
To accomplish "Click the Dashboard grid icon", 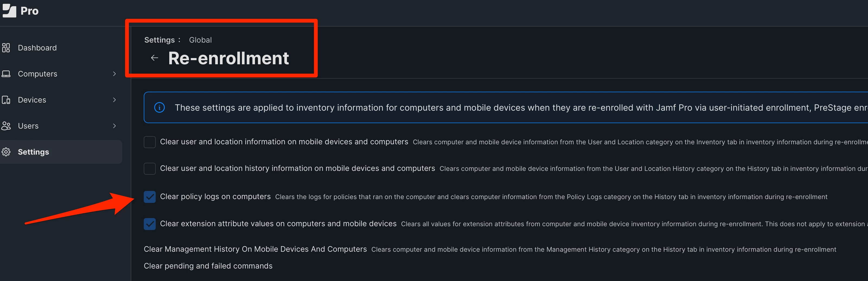I will pos(6,48).
